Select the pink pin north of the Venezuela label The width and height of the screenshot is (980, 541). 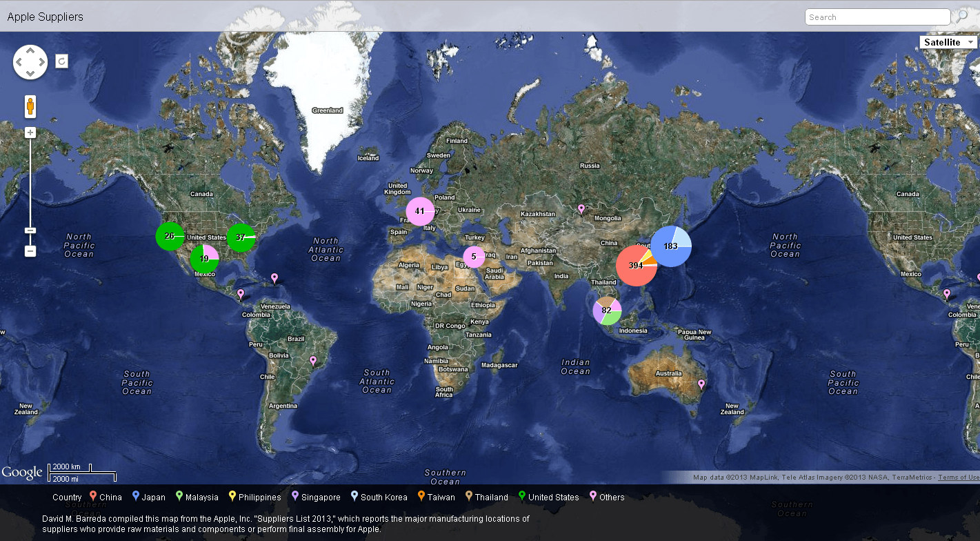click(x=274, y=278)
